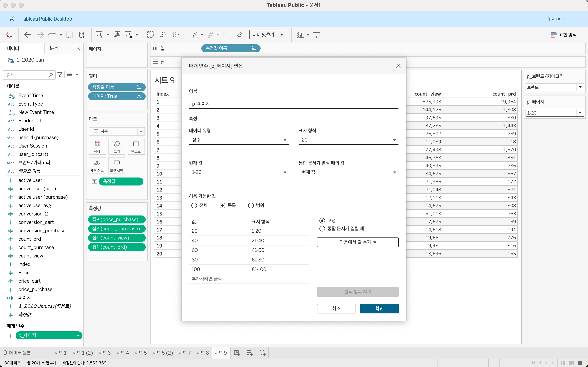Open the Color marks card
Image resolution: width=588 pixels, height=367 pixels.
click(x=97, y=146)
